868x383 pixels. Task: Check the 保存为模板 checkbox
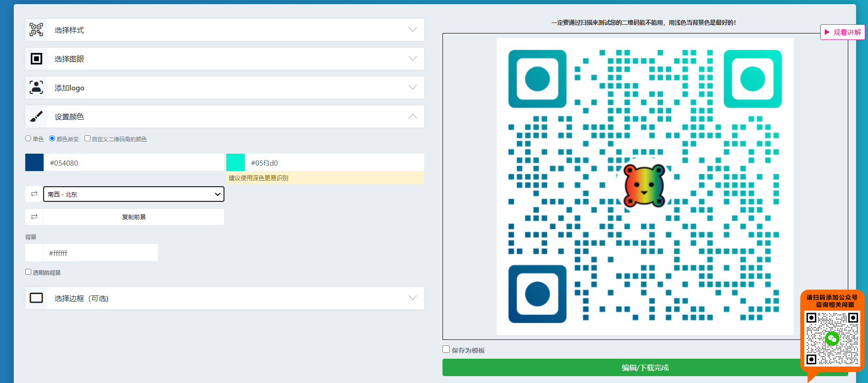[446, 349]
